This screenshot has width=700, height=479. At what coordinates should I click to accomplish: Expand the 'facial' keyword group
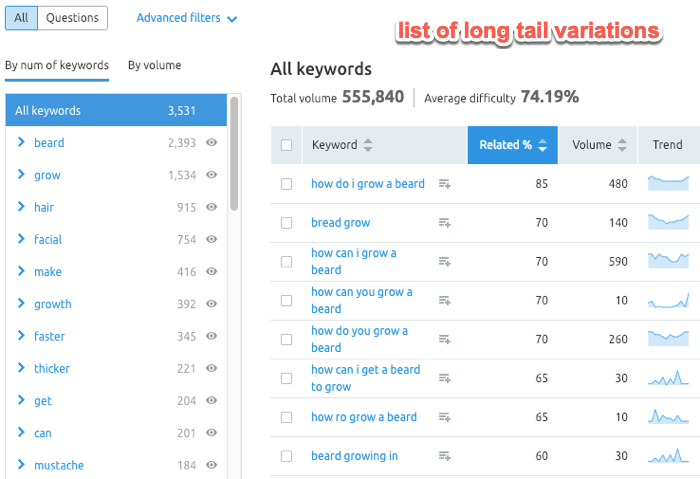coord(21,239)
